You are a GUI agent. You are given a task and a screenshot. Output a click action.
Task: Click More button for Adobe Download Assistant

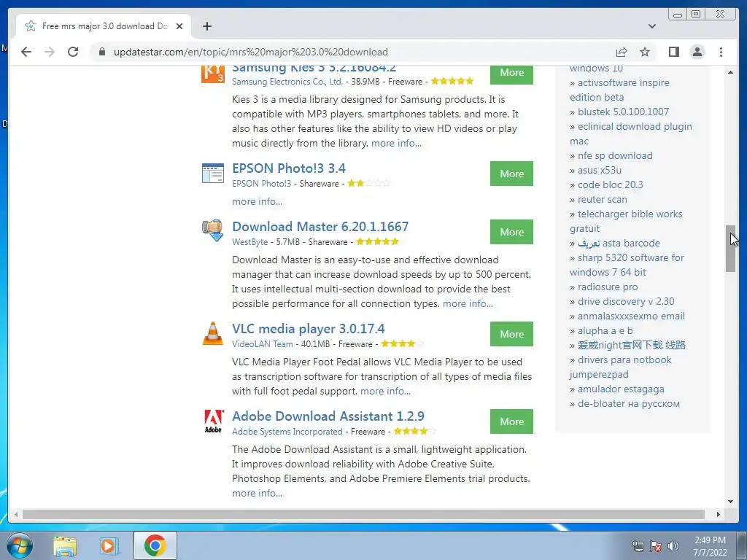click(511, 421)
